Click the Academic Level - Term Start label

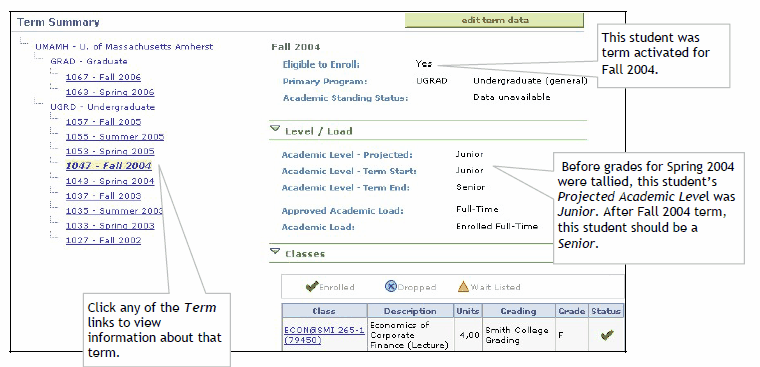[349, 171]
